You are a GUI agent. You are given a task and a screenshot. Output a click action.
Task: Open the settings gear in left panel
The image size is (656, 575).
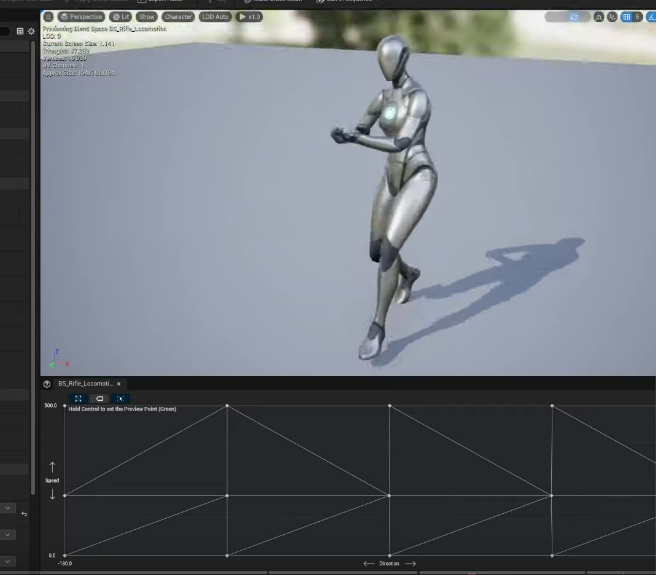coord(31,31)
